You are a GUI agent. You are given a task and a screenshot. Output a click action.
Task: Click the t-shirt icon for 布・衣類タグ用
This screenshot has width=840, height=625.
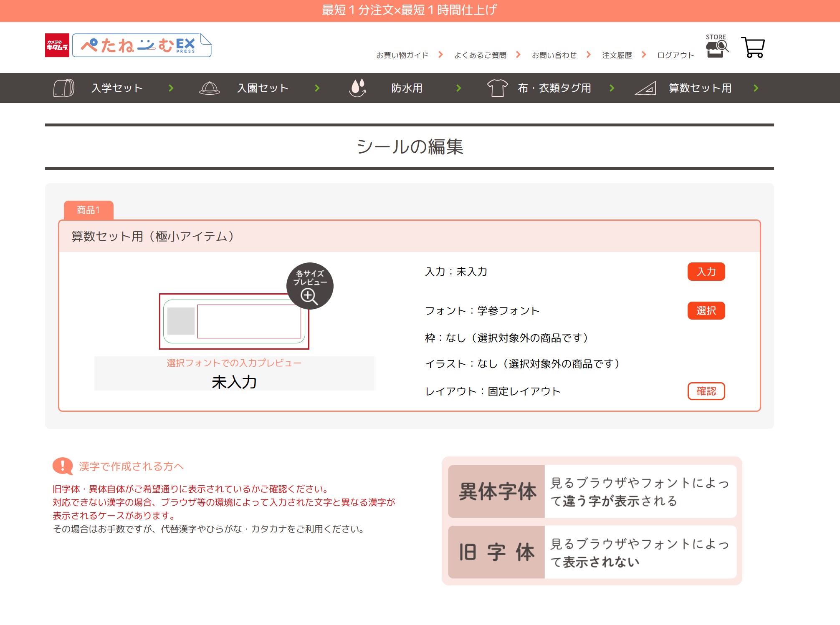pyautogui.click(x=497, y=88)
